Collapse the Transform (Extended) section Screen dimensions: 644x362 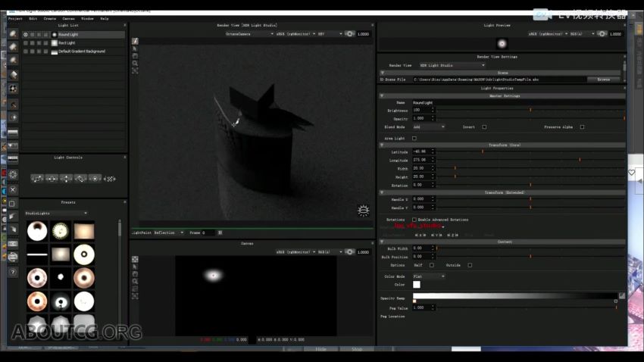pos(382,192)
